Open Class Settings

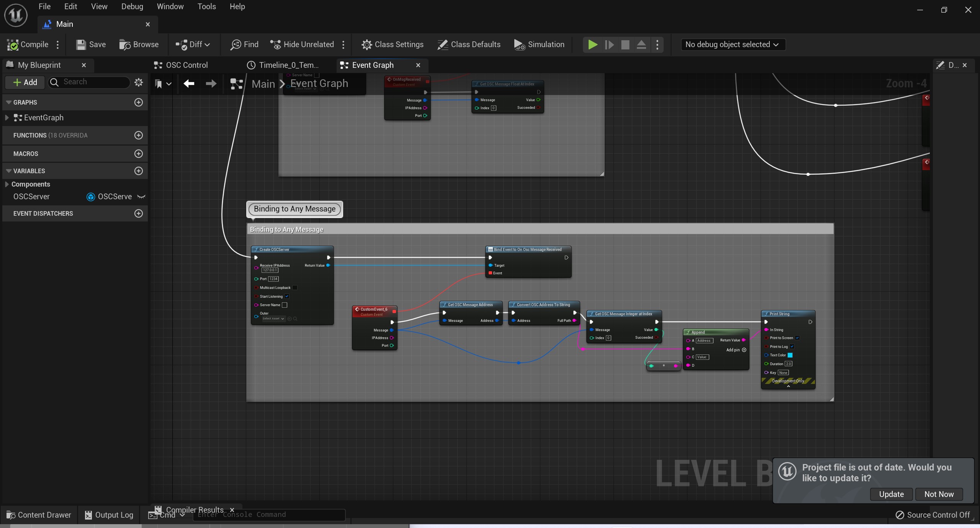[x=393, y=44]
